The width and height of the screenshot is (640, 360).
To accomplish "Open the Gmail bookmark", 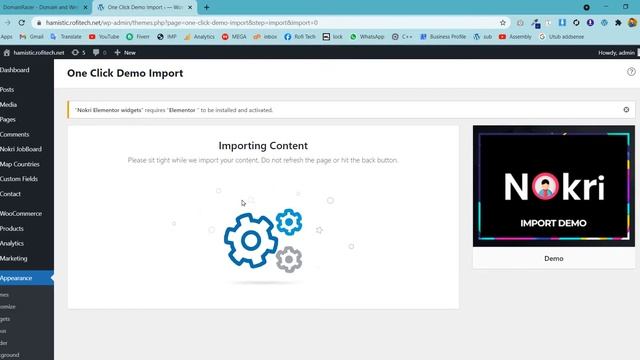I will (x=31, y=37).
